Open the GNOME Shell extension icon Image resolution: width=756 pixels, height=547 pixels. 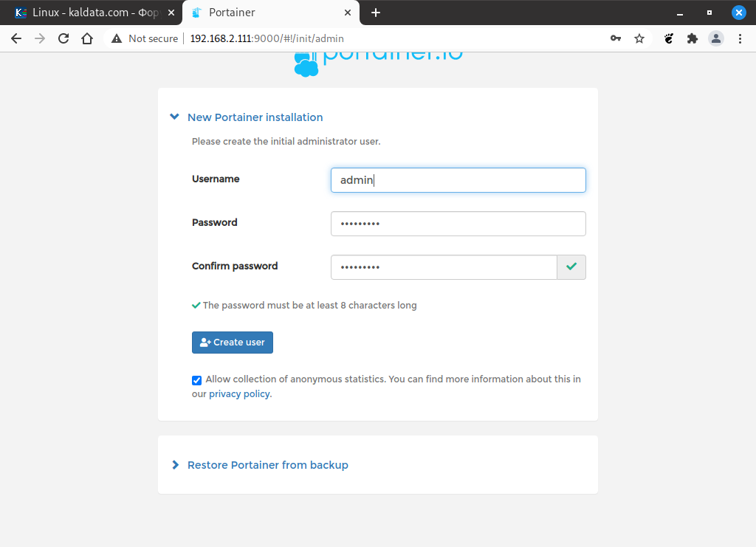click(x=669, y=38)
